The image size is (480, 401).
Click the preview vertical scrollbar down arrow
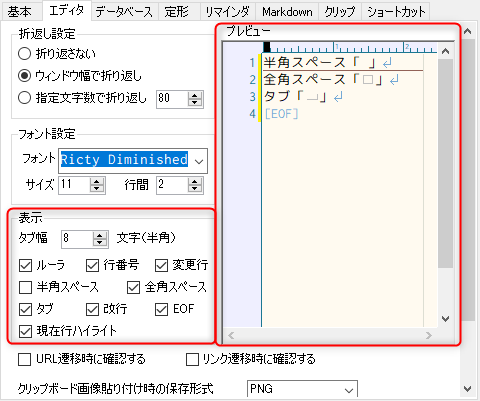pos(446,319)
